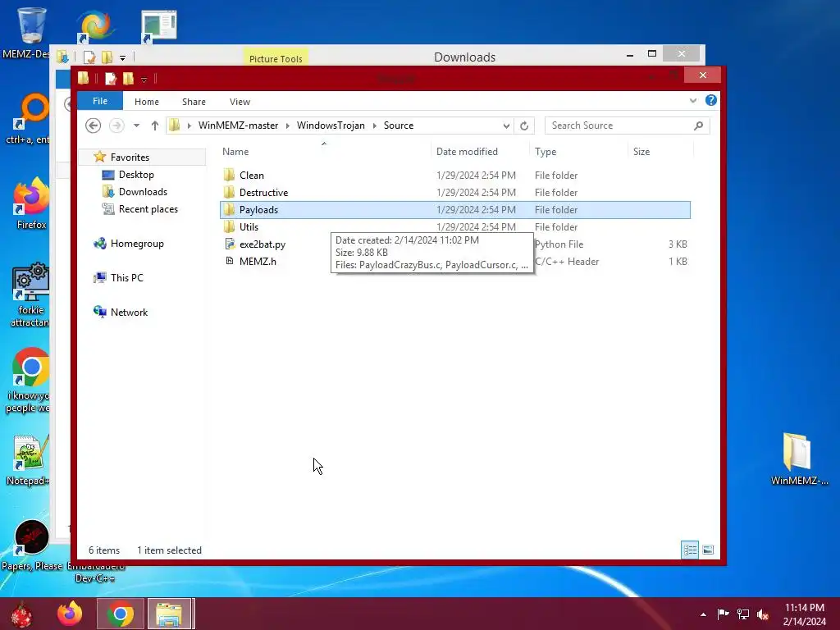Click the network tray icon

(743, 614)
